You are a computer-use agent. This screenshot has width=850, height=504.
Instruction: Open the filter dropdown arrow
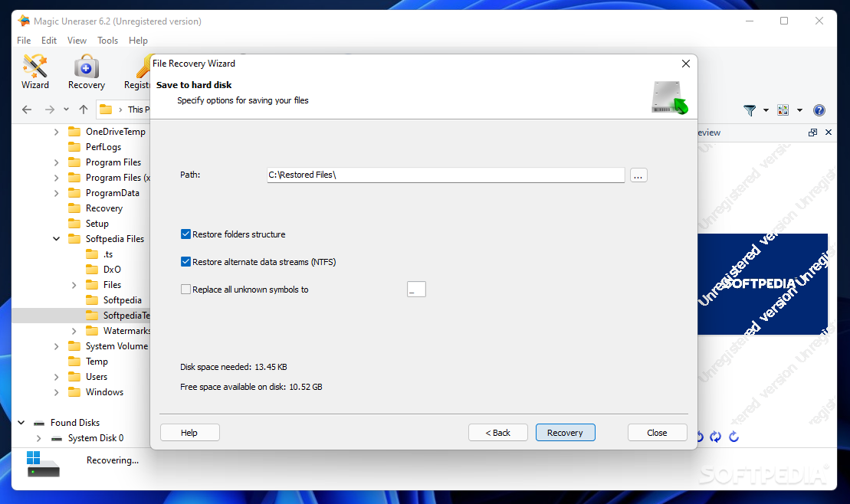766,110
